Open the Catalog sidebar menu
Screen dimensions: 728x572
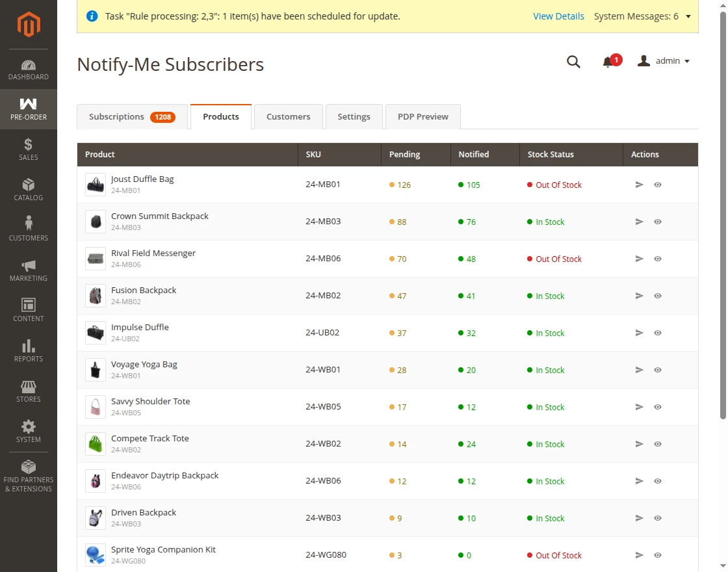pyautogui.click(x=29, y=190)
